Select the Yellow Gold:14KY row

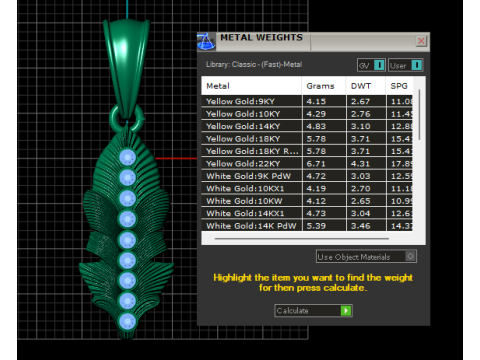click(x=307, y=126)
